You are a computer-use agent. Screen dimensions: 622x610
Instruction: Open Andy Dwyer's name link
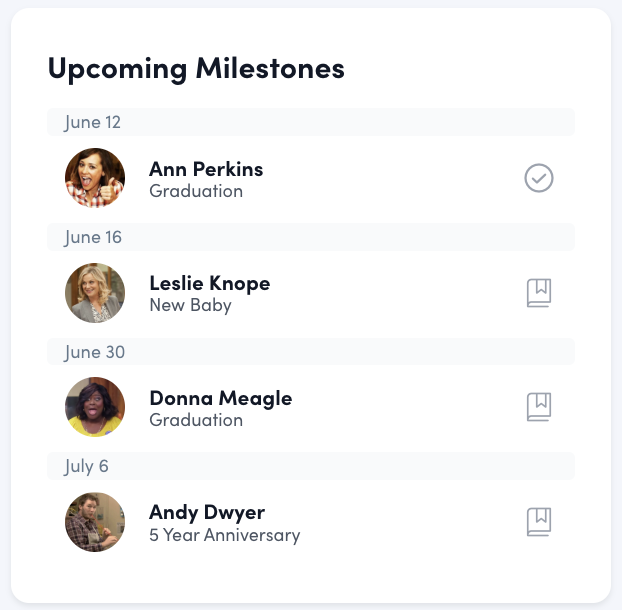pos(207,513)
